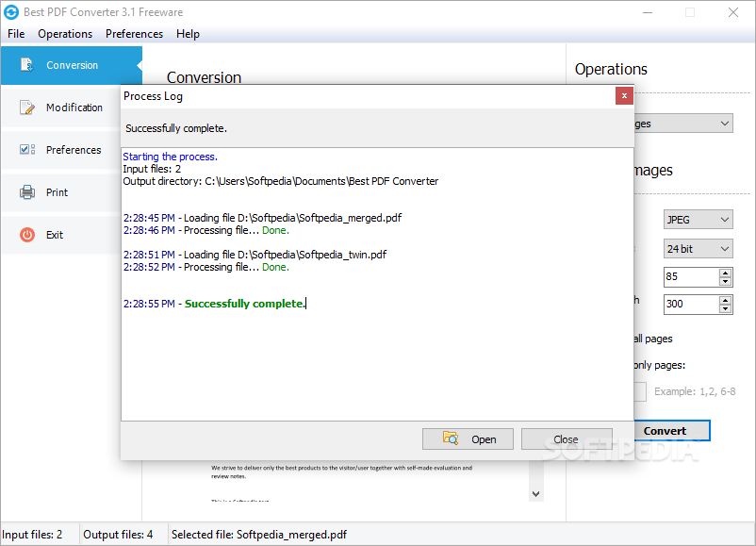Minimize the Best PDF Converter window
756x546 pixels.
tap(648, 12)
